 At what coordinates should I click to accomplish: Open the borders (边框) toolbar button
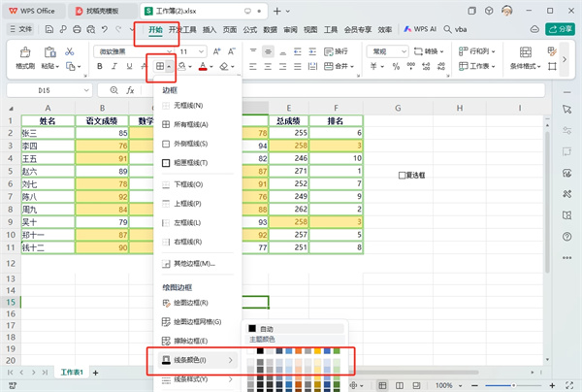158,67
